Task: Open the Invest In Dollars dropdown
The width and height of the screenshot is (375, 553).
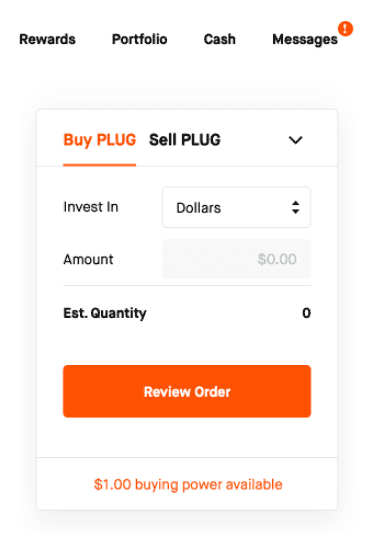Action: click(236, 207)
